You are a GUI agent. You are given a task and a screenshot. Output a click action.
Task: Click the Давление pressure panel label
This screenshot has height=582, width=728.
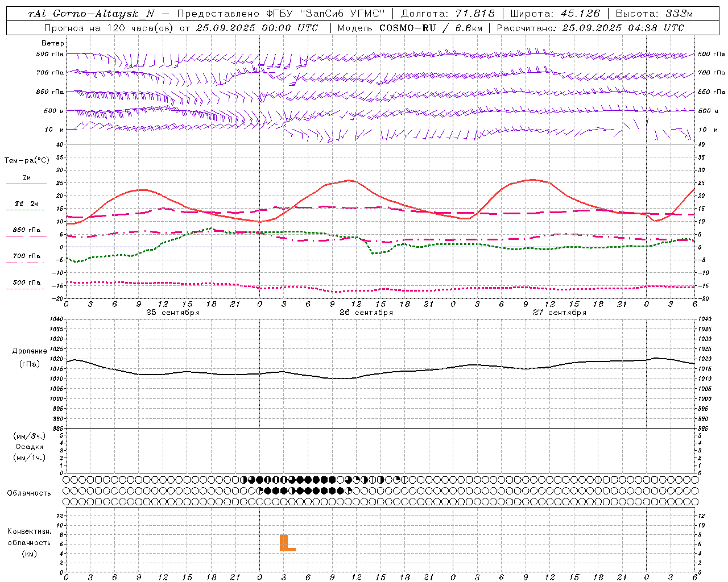coord(30,351)
